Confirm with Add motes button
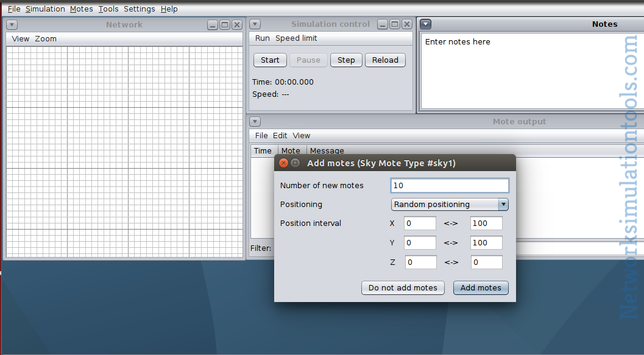The image size is (644, 355). coord(481,287)
